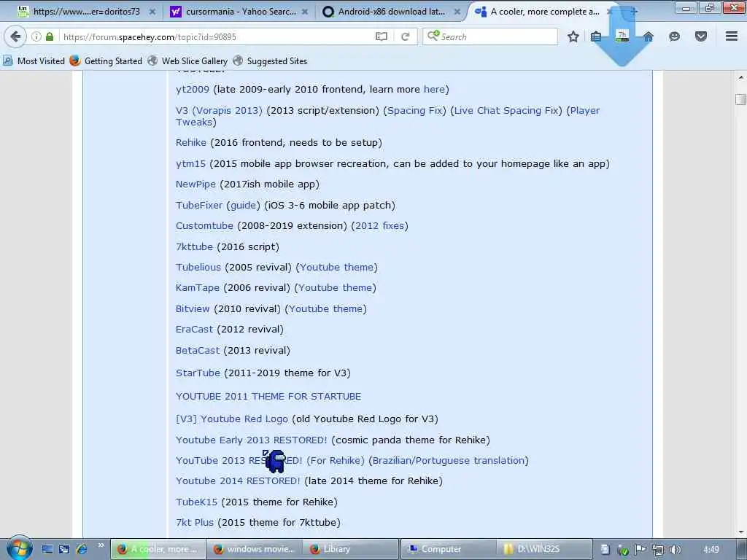
Task: Open the TubeK15 link
Action: 196,502
